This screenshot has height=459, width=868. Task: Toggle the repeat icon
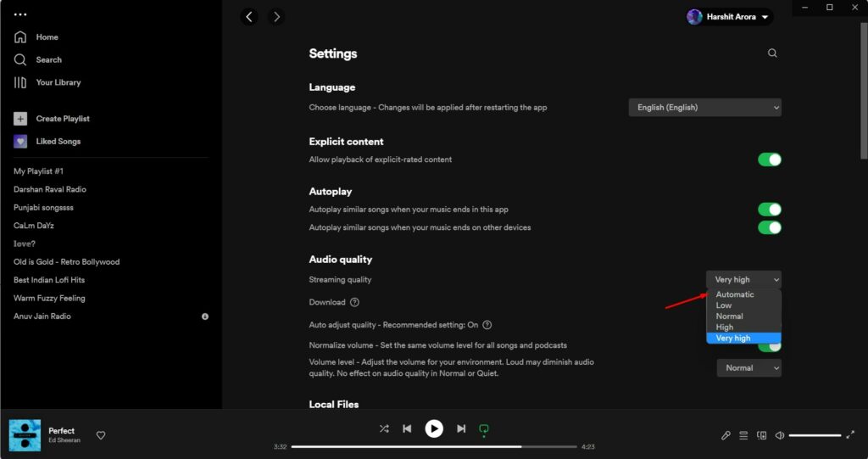[484, 429]
